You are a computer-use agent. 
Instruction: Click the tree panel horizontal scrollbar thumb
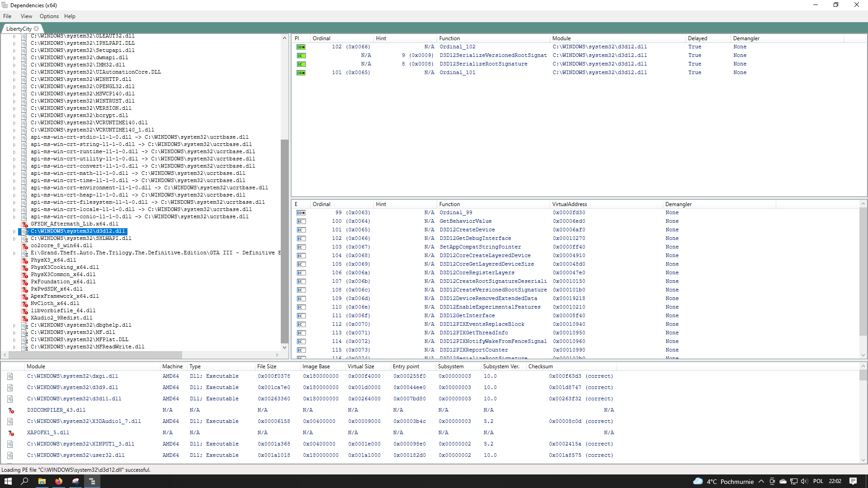[x=95, y=355]
